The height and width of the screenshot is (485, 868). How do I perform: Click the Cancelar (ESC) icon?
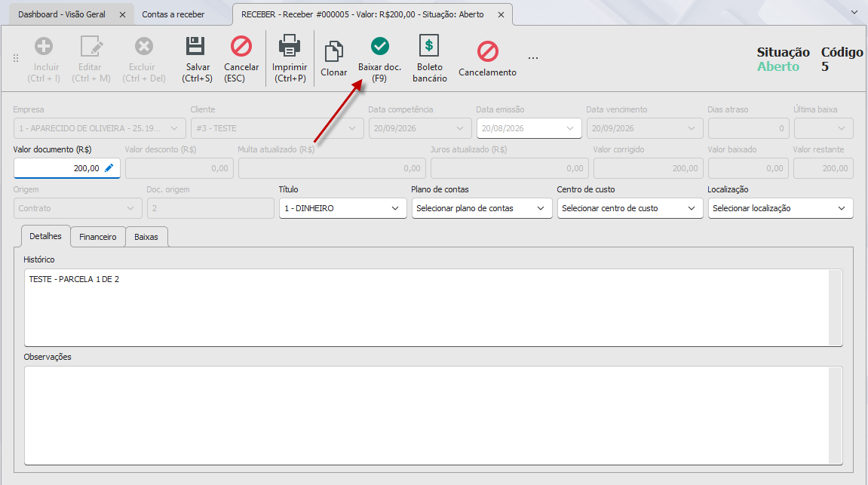point(241,47)
